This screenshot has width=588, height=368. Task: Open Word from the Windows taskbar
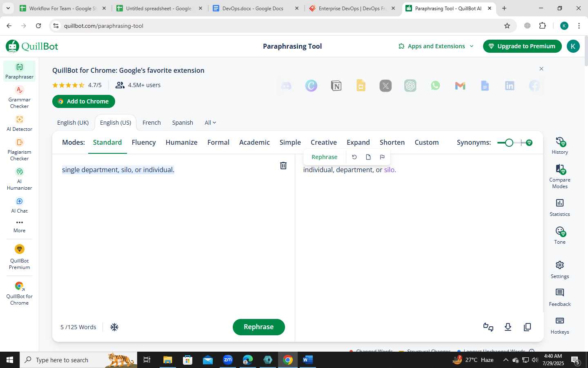[308, 360]
